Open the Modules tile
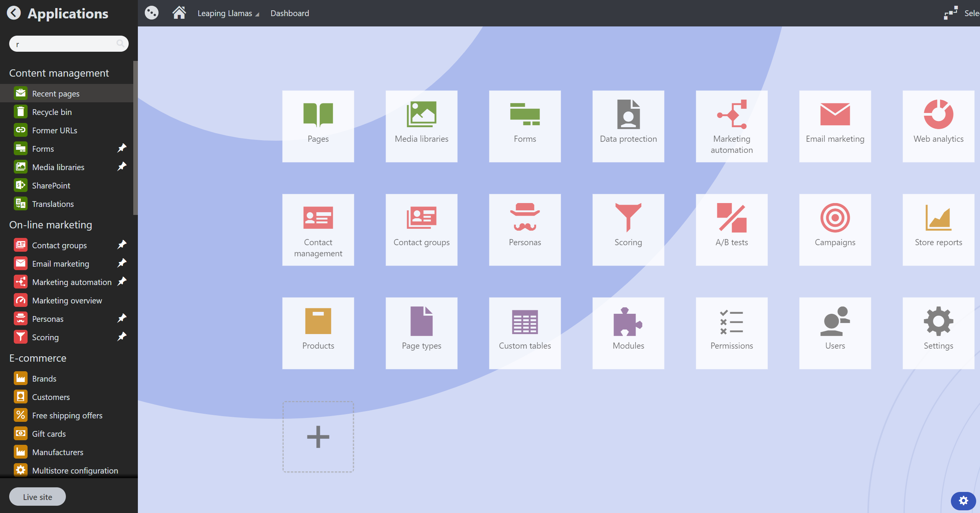The image size is (980, 513). point(628,333)
